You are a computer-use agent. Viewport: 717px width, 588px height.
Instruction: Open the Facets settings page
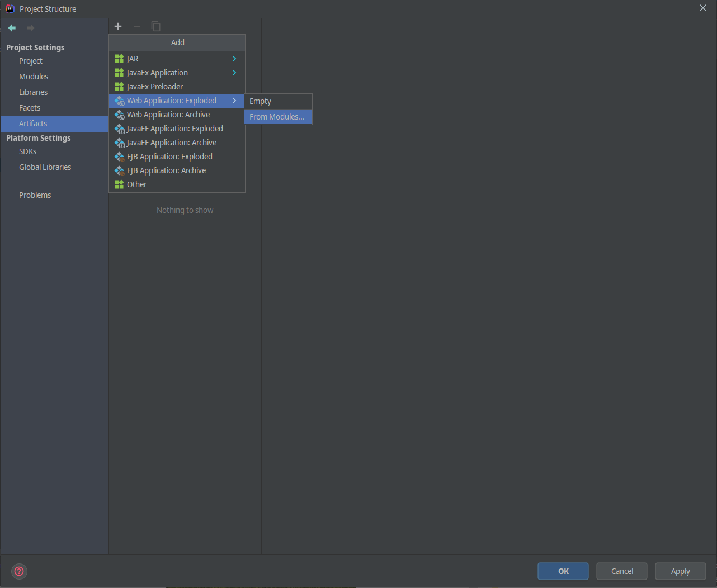pos(54,108)
